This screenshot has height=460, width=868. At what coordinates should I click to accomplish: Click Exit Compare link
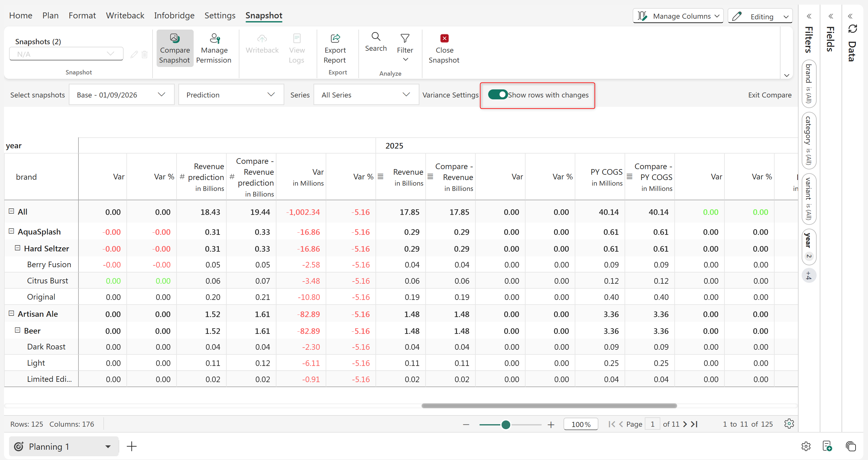[769, 95]
